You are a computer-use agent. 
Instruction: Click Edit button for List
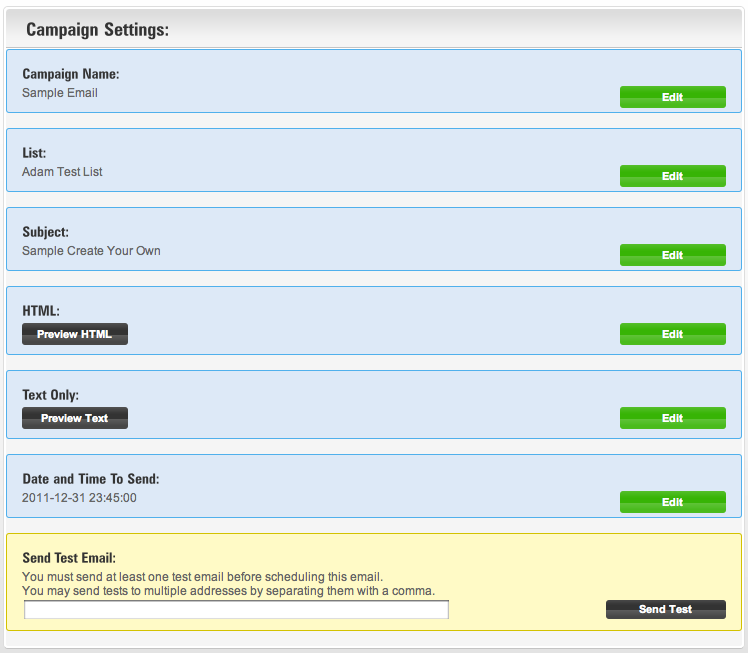point(673,176)
